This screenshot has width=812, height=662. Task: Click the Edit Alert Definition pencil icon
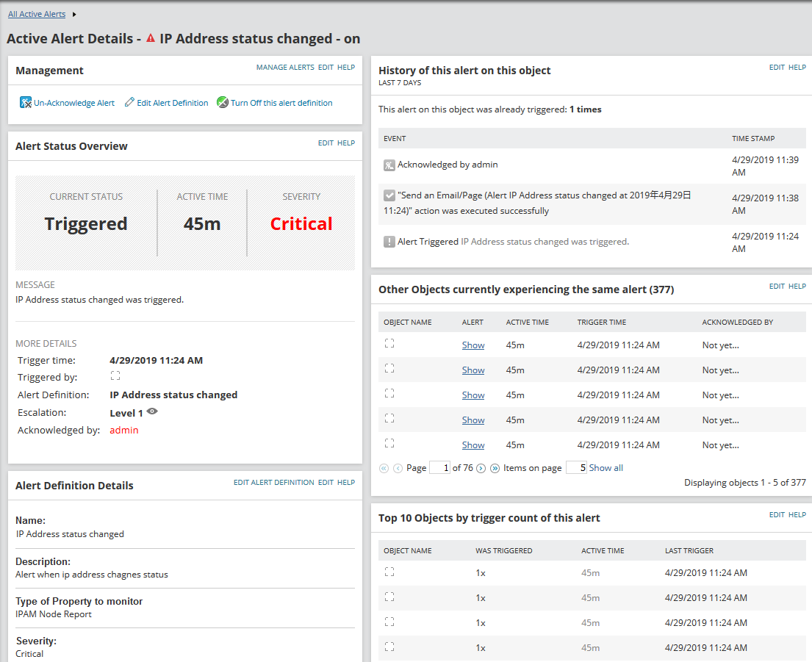point(129,102)
